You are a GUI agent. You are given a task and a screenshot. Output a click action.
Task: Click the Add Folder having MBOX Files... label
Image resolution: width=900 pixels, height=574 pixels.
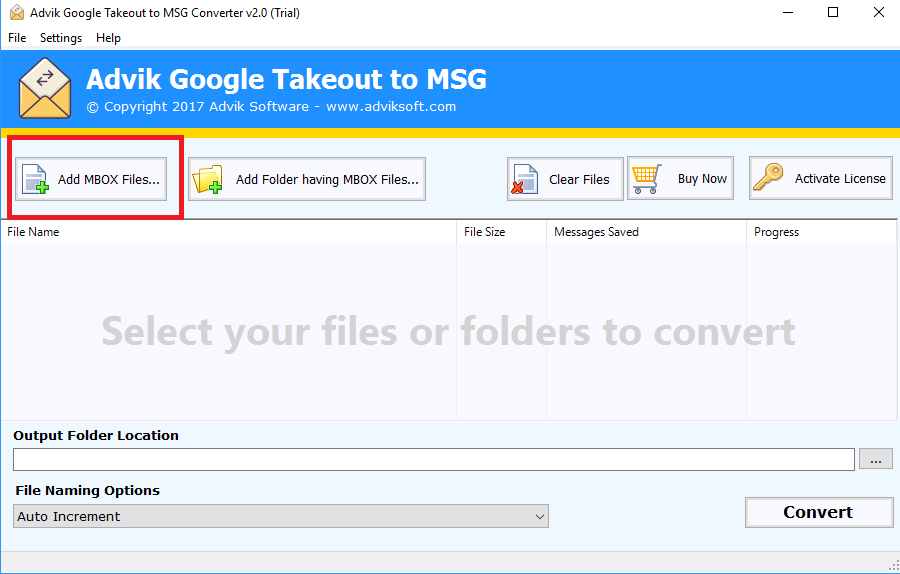coord(327,180)
